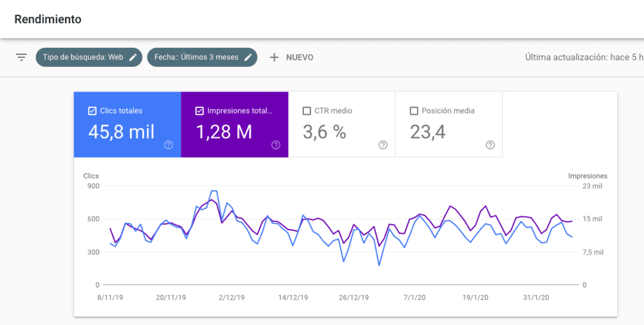This screenshot has width=644, height=325.
Task: Enable the Posición media checkbox
Action: tap(414, 111)
